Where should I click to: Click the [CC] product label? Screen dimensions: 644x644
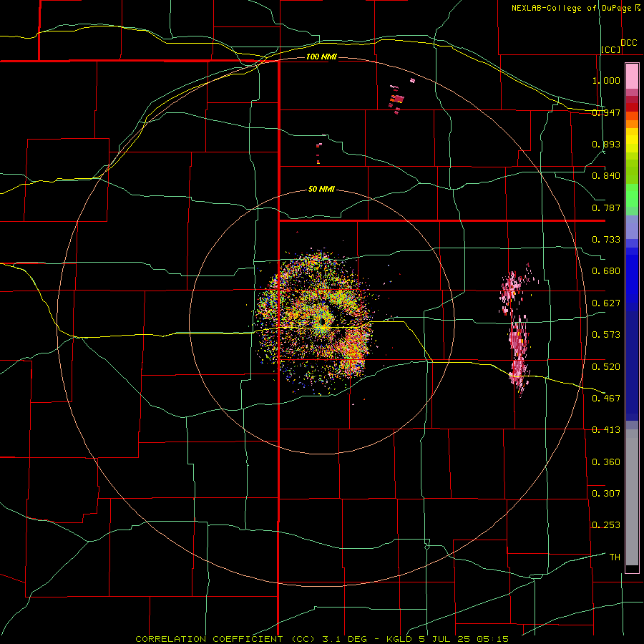[x=611, y=49]
